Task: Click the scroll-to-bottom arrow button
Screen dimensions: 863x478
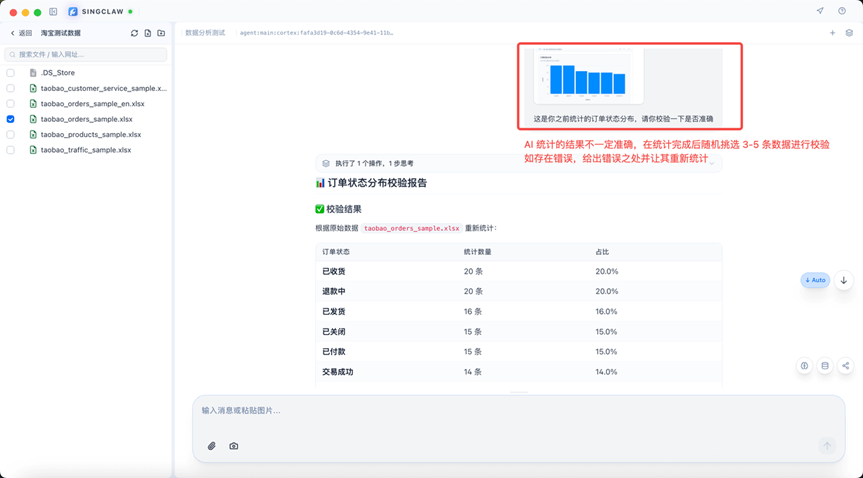Action: coord(844,280)
